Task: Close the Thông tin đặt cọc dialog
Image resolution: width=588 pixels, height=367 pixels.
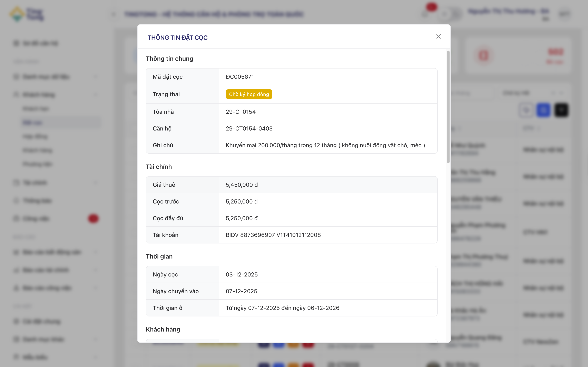Action: [x=438, y=36]
